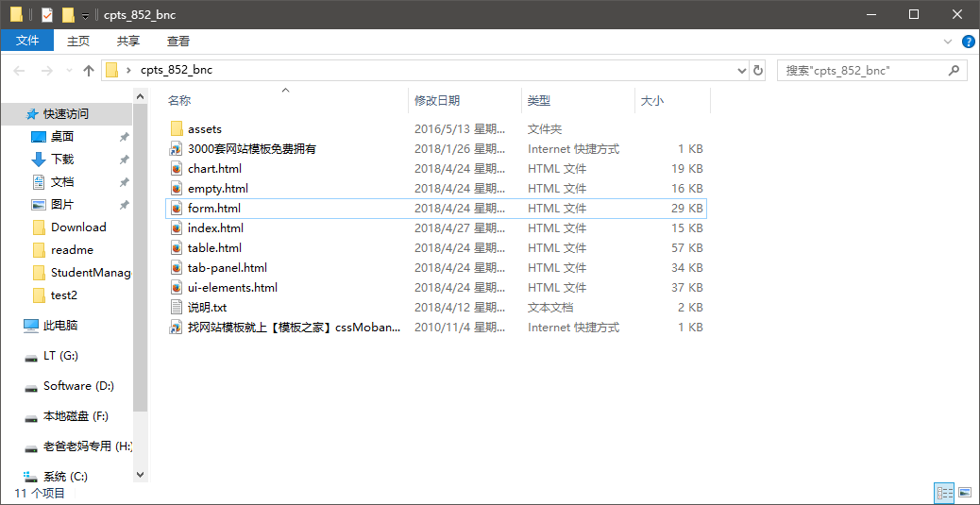Open the 主页 ribbon tab
Viewport: 980px width, 505px height.
[78, 42]
